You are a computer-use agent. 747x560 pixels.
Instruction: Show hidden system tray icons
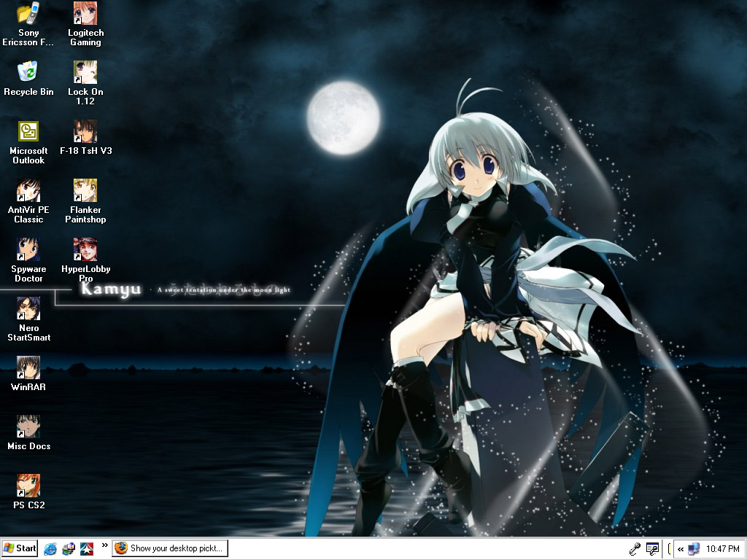pos(681,549)
